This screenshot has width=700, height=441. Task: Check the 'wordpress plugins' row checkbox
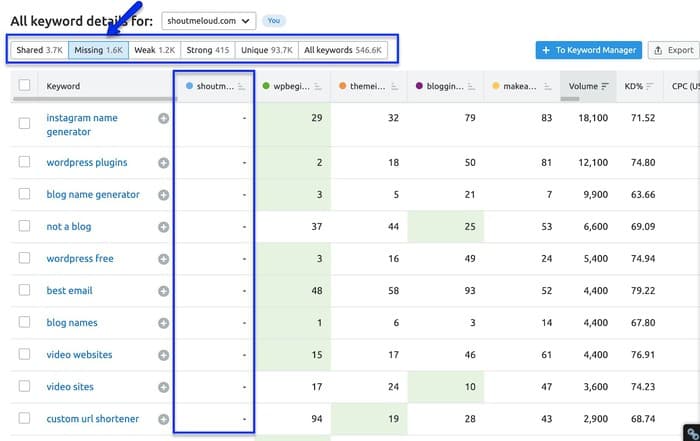tap(25, 162)
